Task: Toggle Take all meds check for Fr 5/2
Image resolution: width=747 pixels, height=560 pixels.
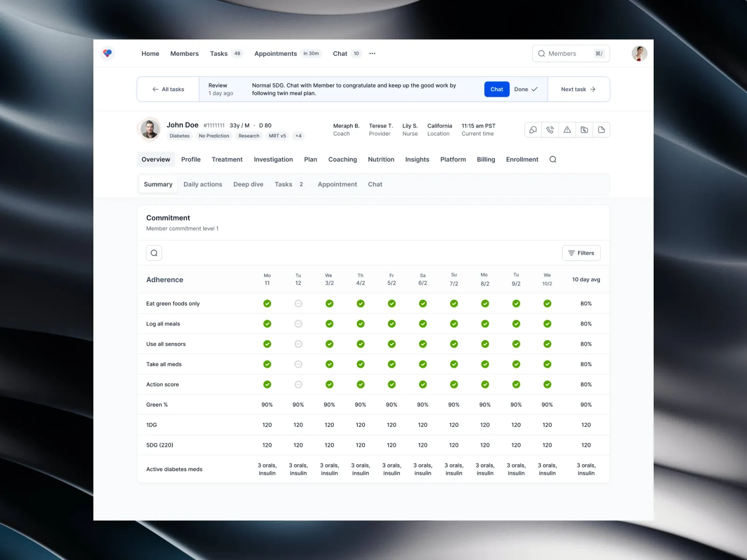Action: (x=392, y=364)
